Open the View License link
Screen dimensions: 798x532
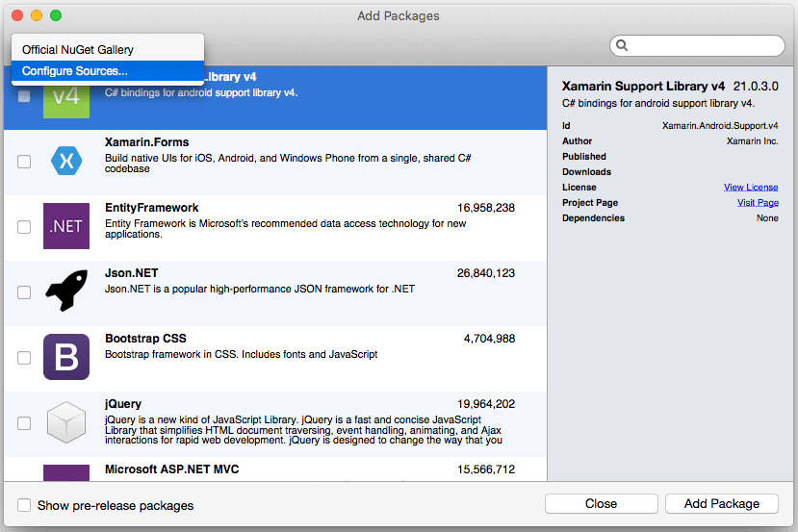751,188
